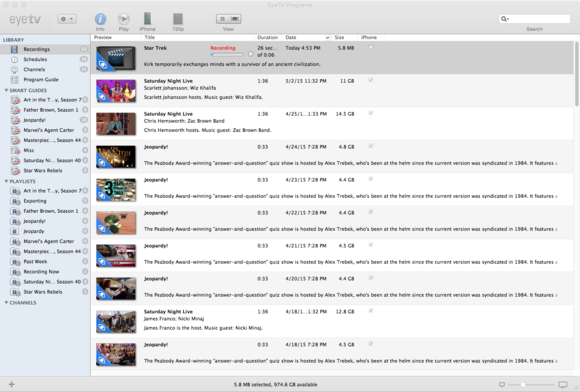Collapse the Channels sidebar section

click(6, 303)
